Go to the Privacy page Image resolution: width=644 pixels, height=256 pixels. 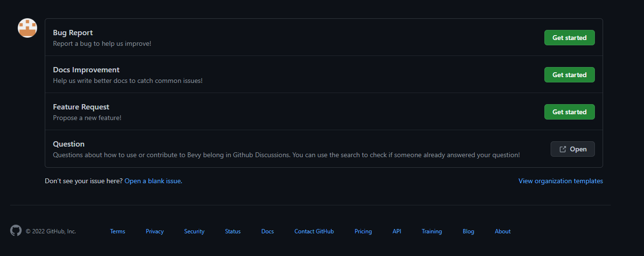155,231
